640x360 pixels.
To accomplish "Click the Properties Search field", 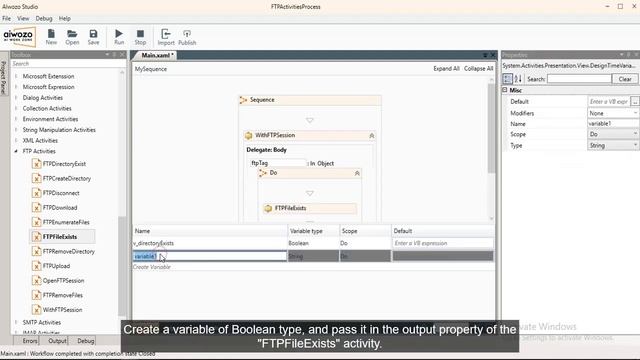I will [x=579, y=79].
